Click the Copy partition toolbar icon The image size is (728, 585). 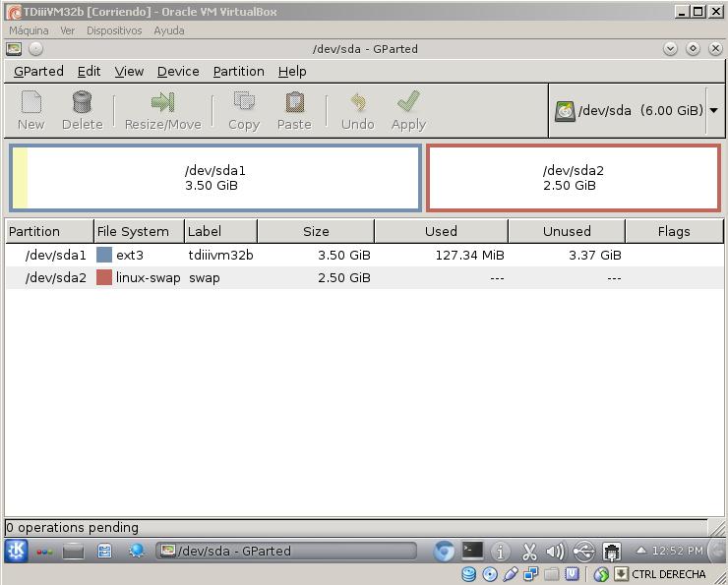(x=243, y=102)
